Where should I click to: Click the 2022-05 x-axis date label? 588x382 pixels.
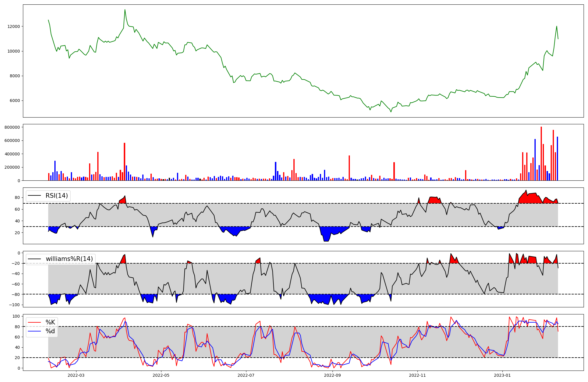(161, 375)
